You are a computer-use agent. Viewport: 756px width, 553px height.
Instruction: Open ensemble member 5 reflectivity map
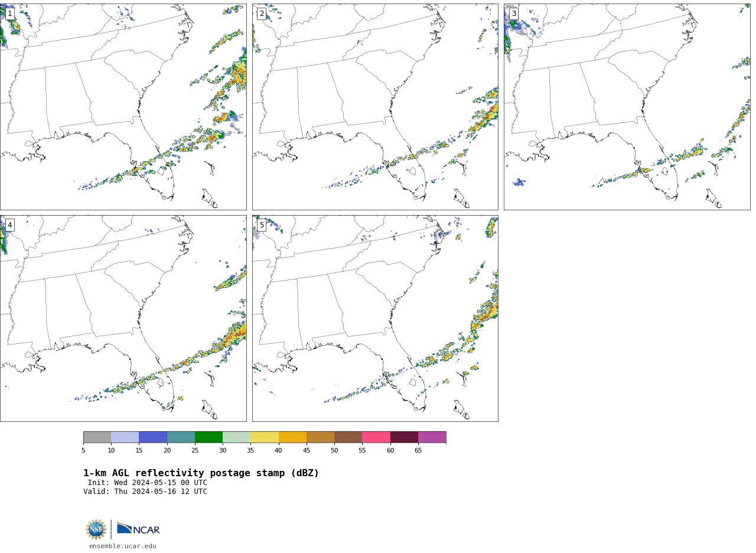[375, 318]
